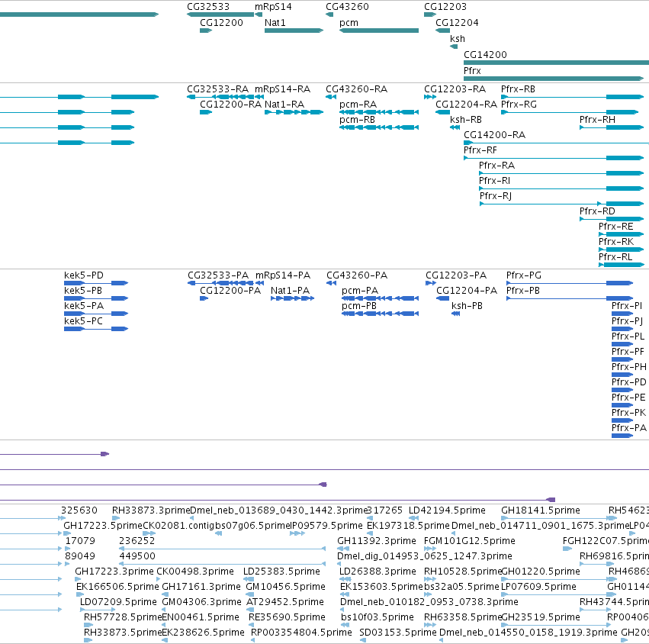Viewport: 649px width, 644px height.
Task: Select the Pfrx gene label
Action: tap(472, 71)
